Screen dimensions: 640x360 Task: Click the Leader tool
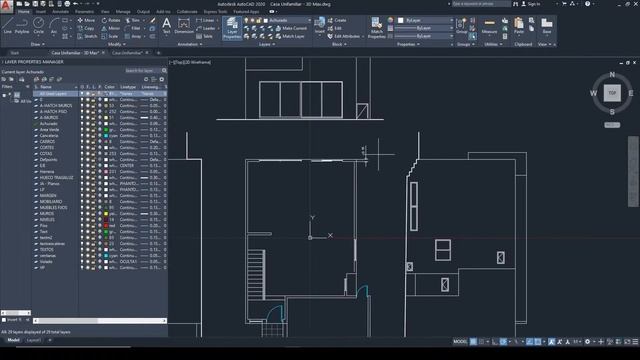[206, 28]
